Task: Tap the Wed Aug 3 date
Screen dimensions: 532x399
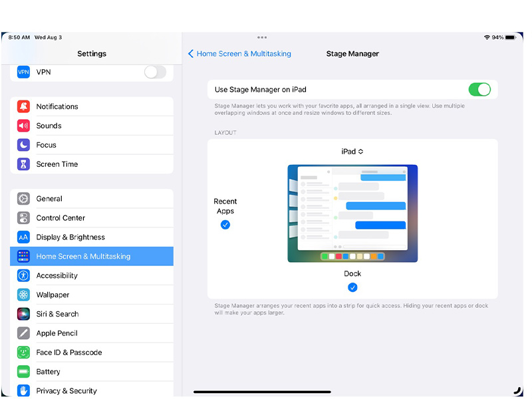Action: pyautogui.click(x=48, y=37)
